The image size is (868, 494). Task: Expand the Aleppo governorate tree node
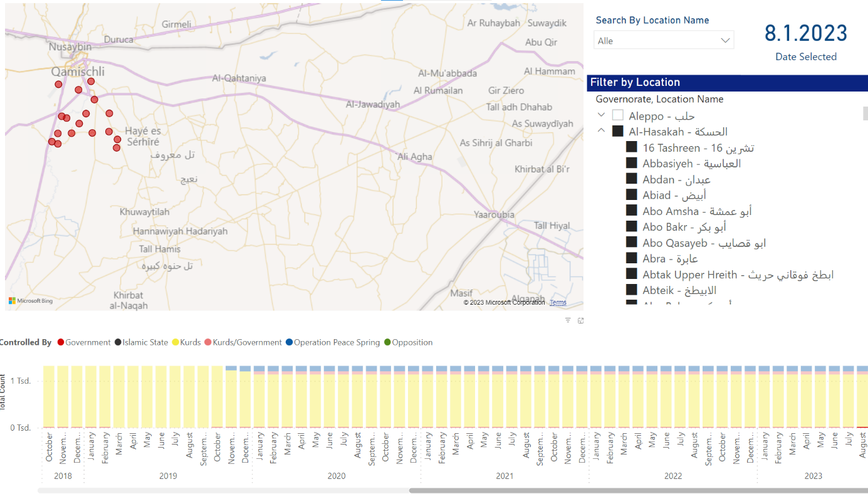(x=602, y=115)
